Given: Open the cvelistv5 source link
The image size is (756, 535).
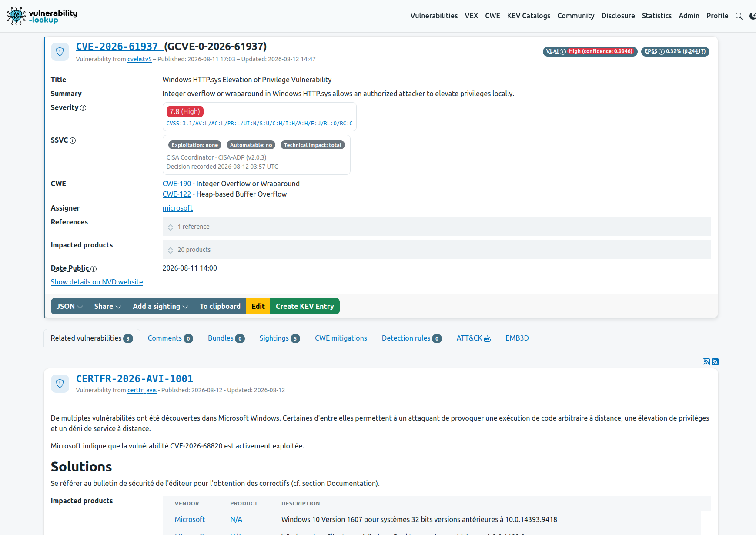Looking at the screenshot, I should click(140, 59).
